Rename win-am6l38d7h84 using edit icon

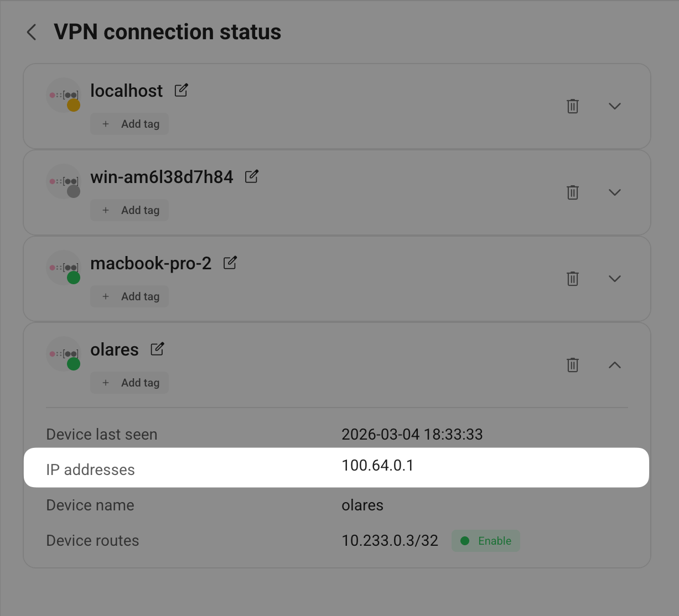(251, 176)
